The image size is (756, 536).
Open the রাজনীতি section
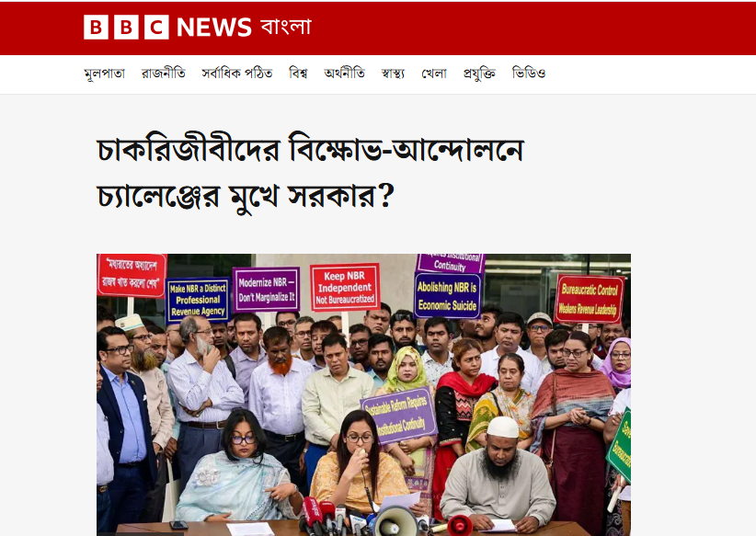pyautogui.click(x=164, y=74)
